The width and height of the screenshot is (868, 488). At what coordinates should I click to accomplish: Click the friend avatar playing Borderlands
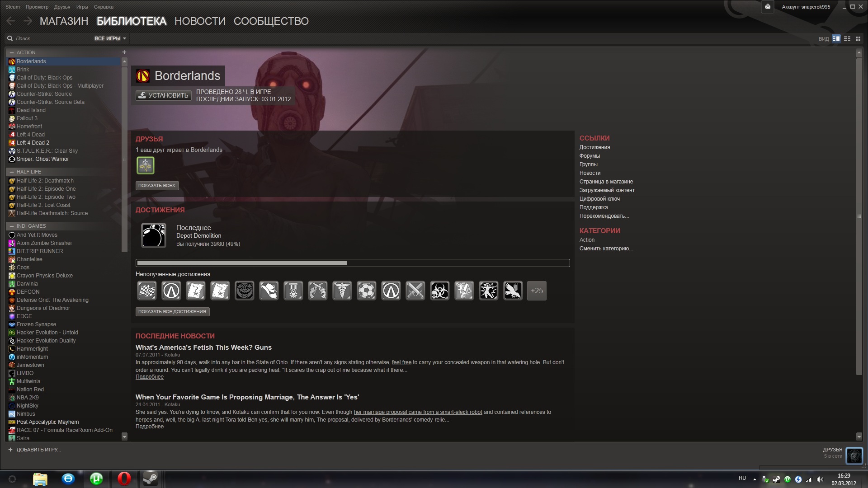(146, 166)
